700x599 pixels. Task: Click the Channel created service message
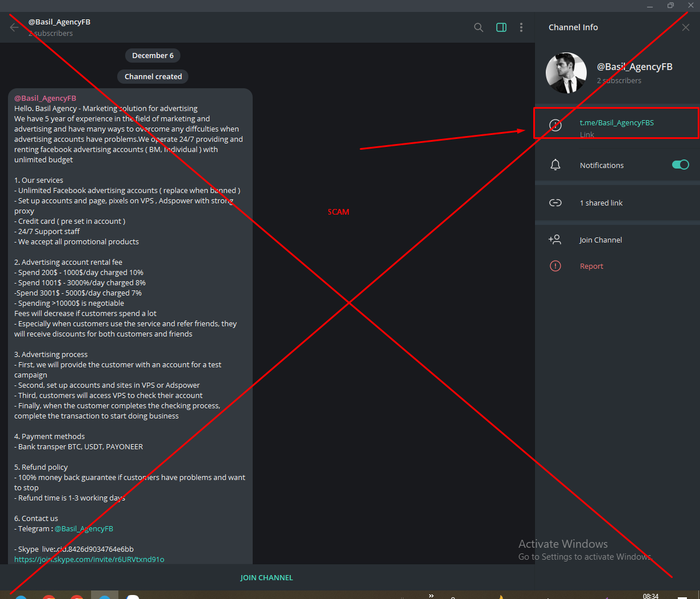point(153,76)
